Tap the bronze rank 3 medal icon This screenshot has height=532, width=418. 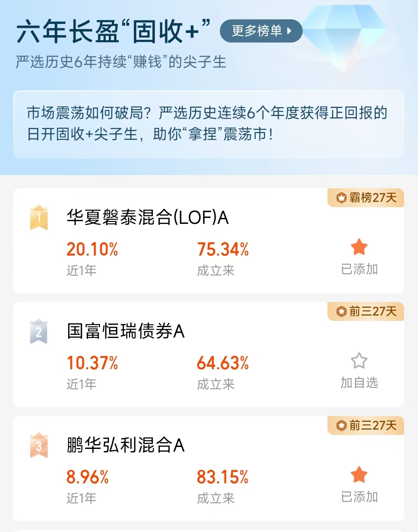coord(39,445)
